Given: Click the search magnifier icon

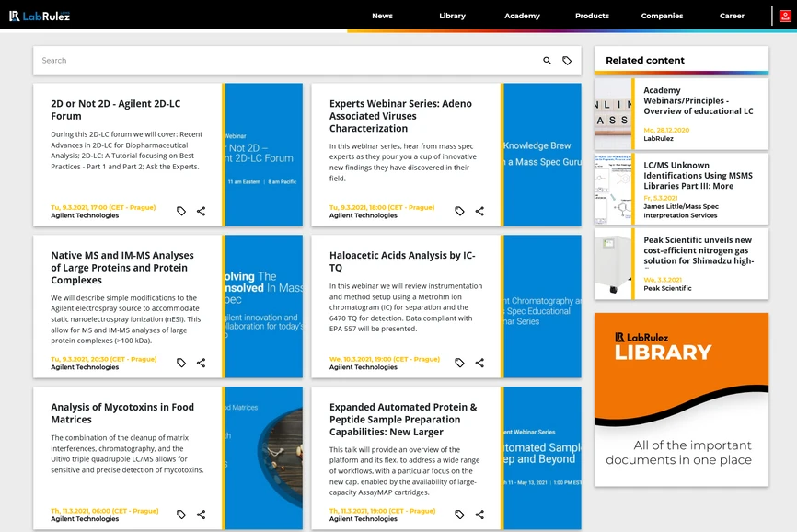Looking at the screenshot, I should [x=547, y=60].
